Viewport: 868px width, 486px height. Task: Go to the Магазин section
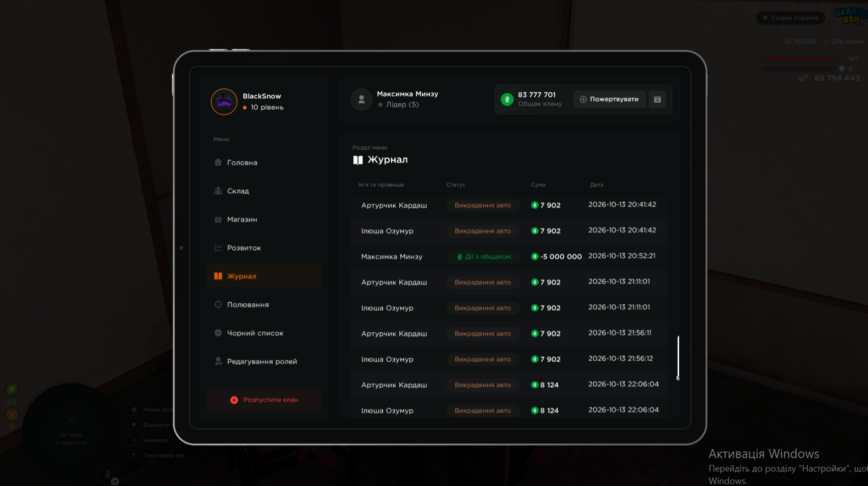(x=264, y=219)
